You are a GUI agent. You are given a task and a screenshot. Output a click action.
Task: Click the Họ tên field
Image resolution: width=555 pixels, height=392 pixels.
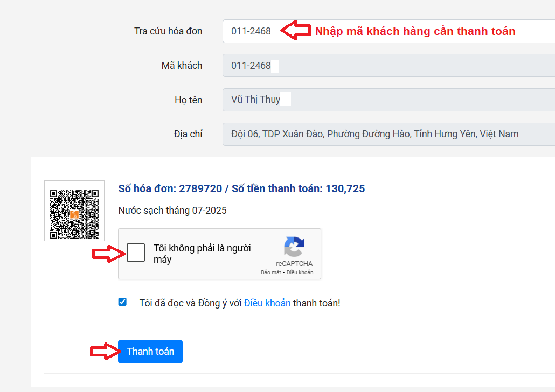tap(388, 100)
